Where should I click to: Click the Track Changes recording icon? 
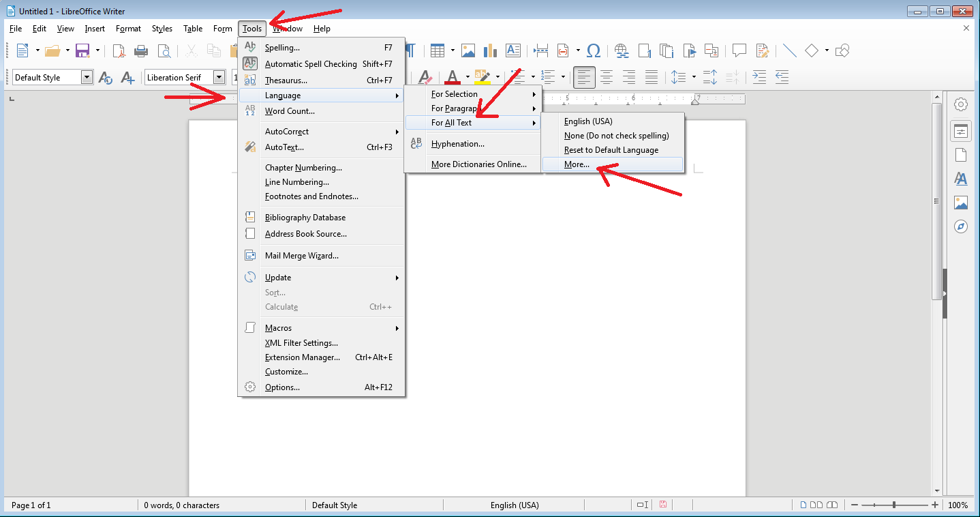(x=762, y=50)
